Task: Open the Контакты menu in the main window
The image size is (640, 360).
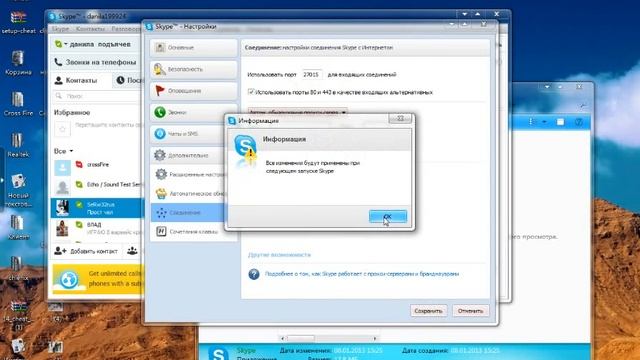Action: 91,29
